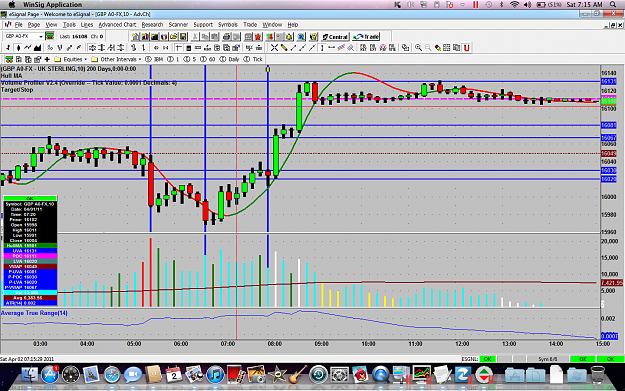Click the 08:00 time axis label
Image resolution: width=625 pixels, height=391 pixels.
coord(275,344)
